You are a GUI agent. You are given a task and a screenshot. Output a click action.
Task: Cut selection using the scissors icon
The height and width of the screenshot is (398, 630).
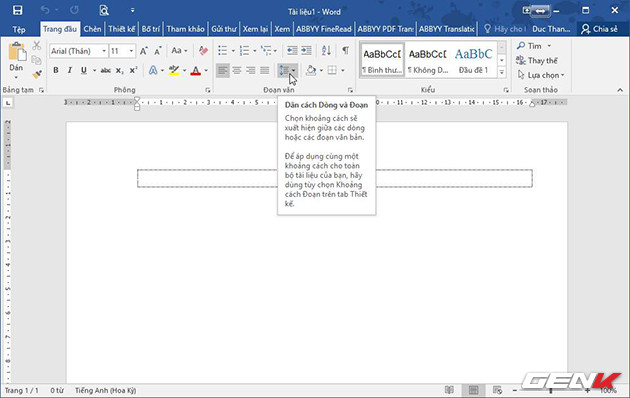[x=37, y=45]
